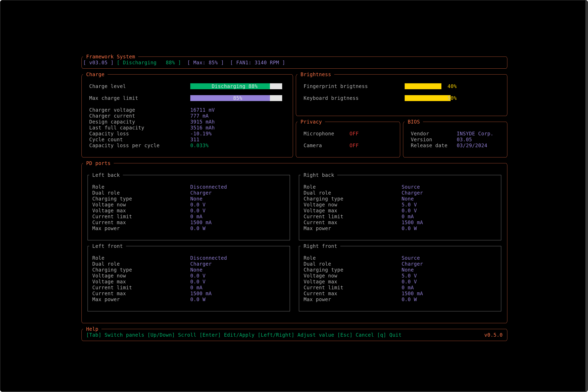Select the Left front PD port section

coord(107,246)
